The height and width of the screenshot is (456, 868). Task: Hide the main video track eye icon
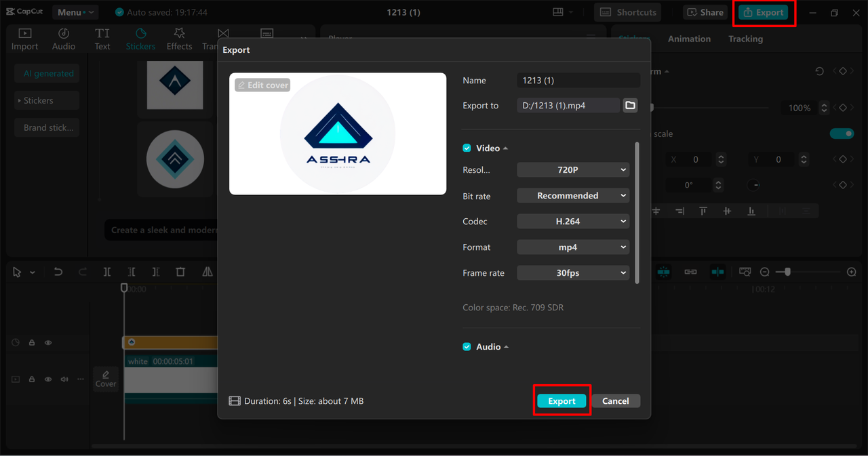tap(48, 379)
